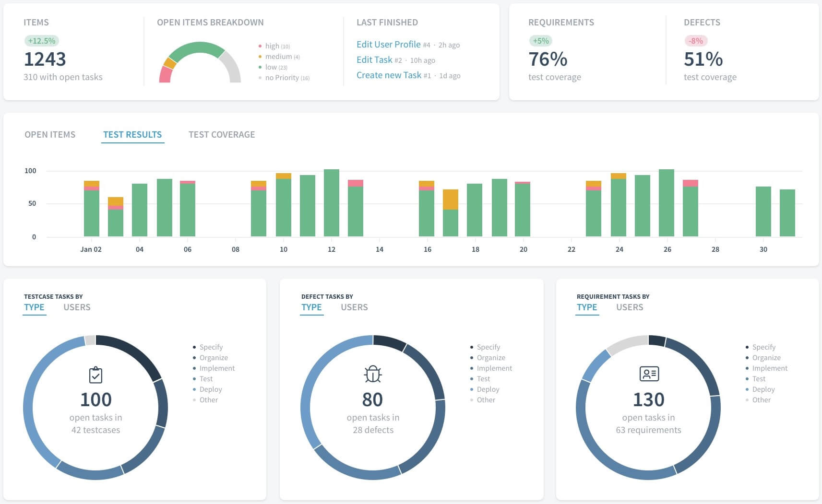Click the defect bug icon in donut
822x504 pixels.
[373, 374]
